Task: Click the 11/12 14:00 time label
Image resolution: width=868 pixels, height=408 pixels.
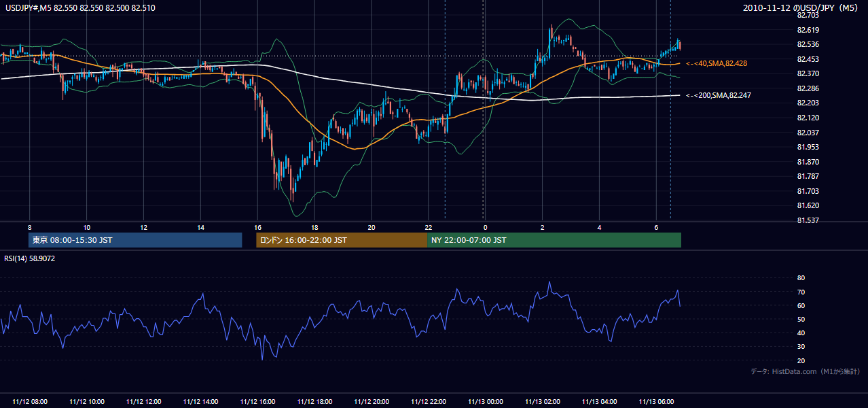Action: click(201, 402)
